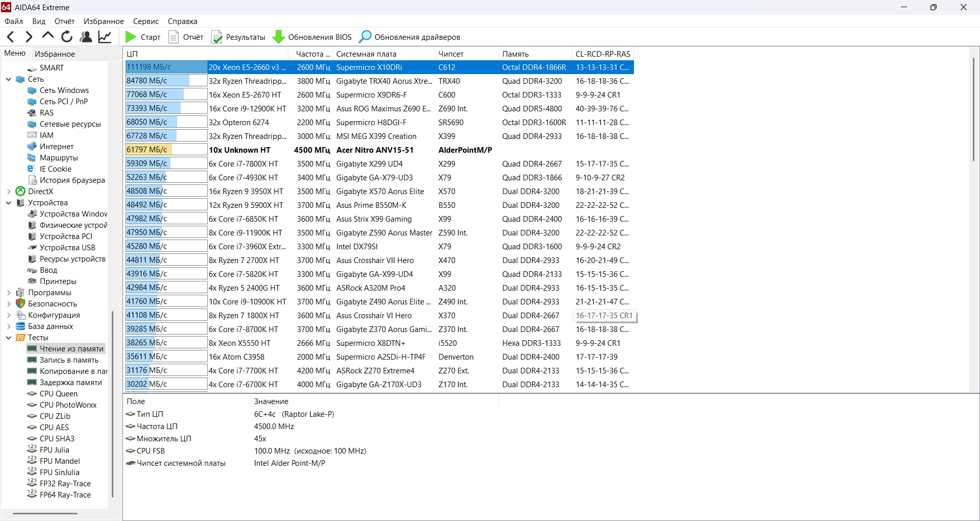Image resolution: width=980 pixels, height=521 pixels.
Task: Open the Отчёт report toolbar button
Action: (186, 37)
